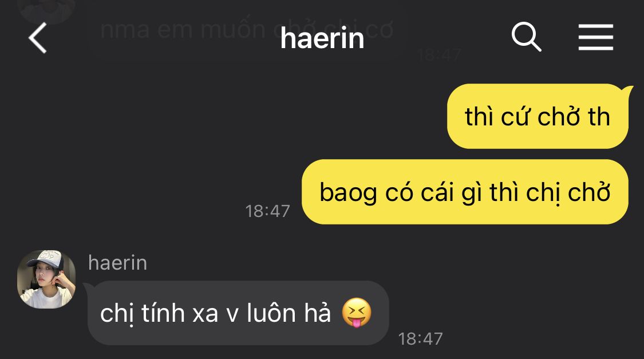The width and height of the screenshot is (644, 359).
Task: Tap the squinting tongue-out emoji
Action: coord(357,313)
